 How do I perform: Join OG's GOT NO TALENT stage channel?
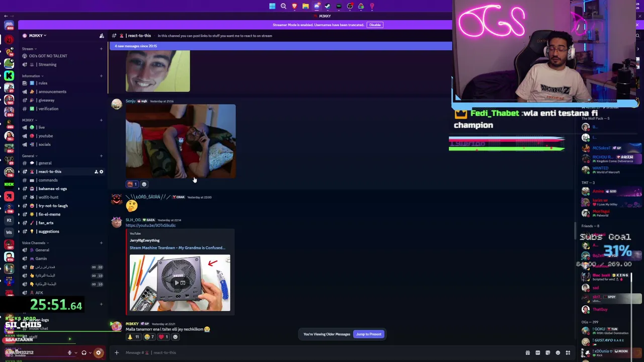(63, 56)
